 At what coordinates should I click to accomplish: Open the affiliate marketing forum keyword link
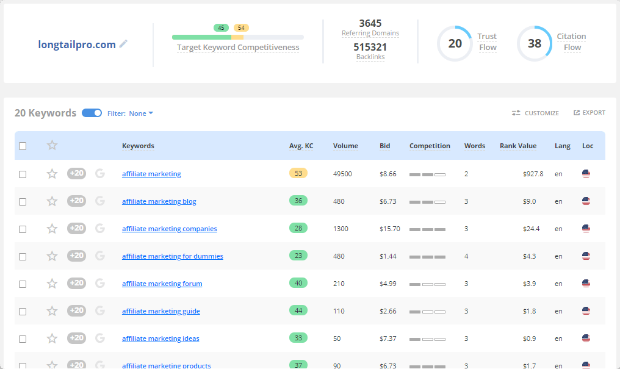point(162,284)
